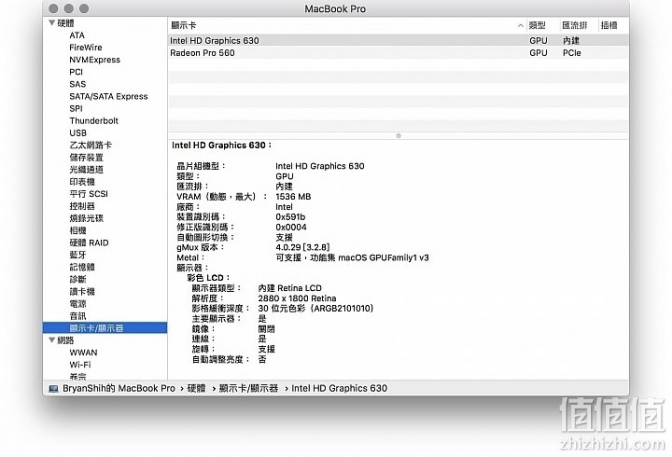Screen dimensions: 672x457
Task: Select Radeon Pro 560 row
Action: click(398, 53)
